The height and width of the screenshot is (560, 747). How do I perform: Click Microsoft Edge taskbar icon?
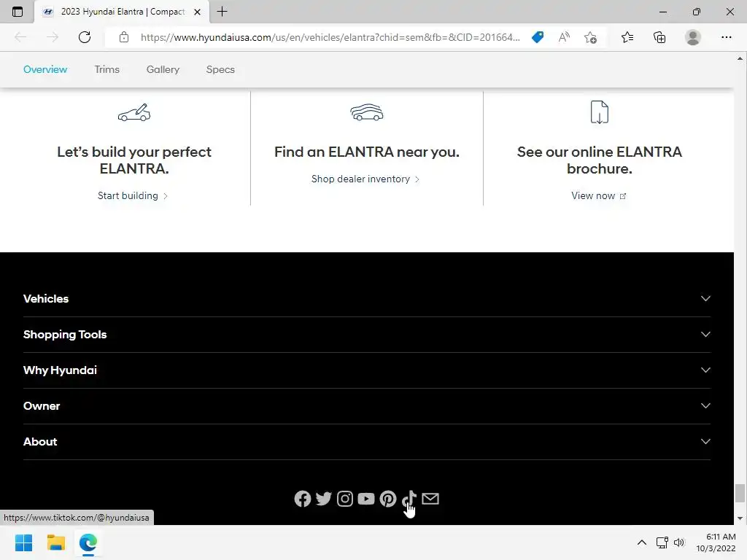click(88, 542)
